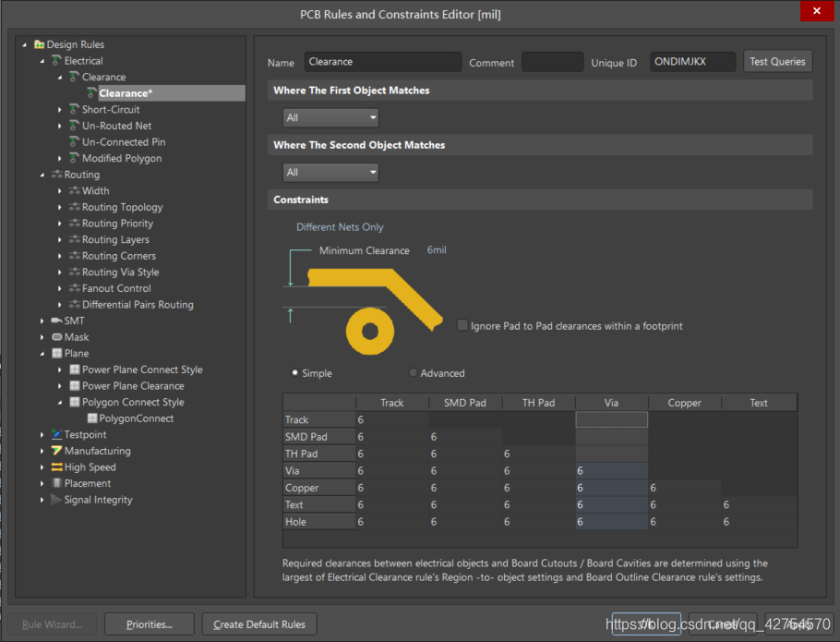Expand the Short-Circuit tree node
The width and height of the screenshot is (840, 642).
click(59, 109)
